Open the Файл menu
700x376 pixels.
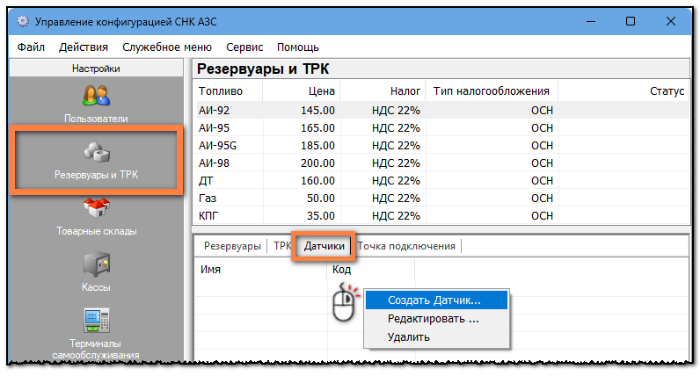coord(31,47)
